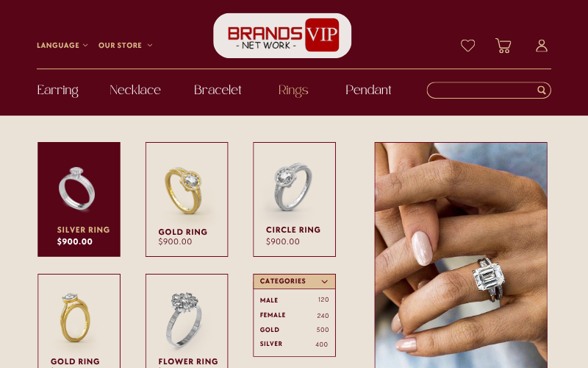Open the Circle Ring product card
Viewport: 588px width, 368px height.
click(295, 199)
